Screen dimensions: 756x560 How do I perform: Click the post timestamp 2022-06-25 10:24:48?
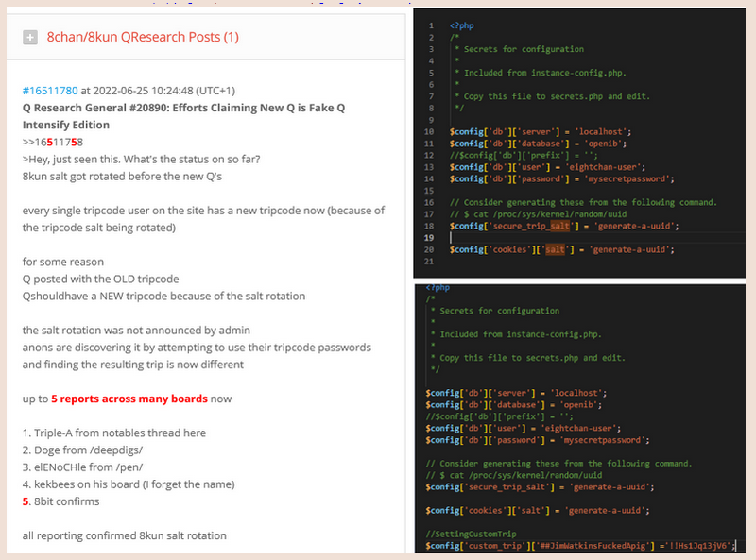[143, 91]
